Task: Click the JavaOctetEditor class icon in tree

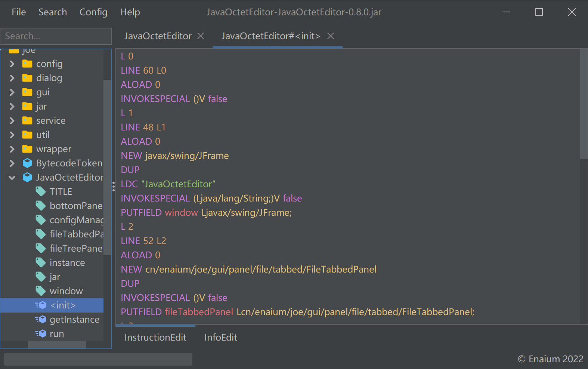Action: tap(27, 178)
